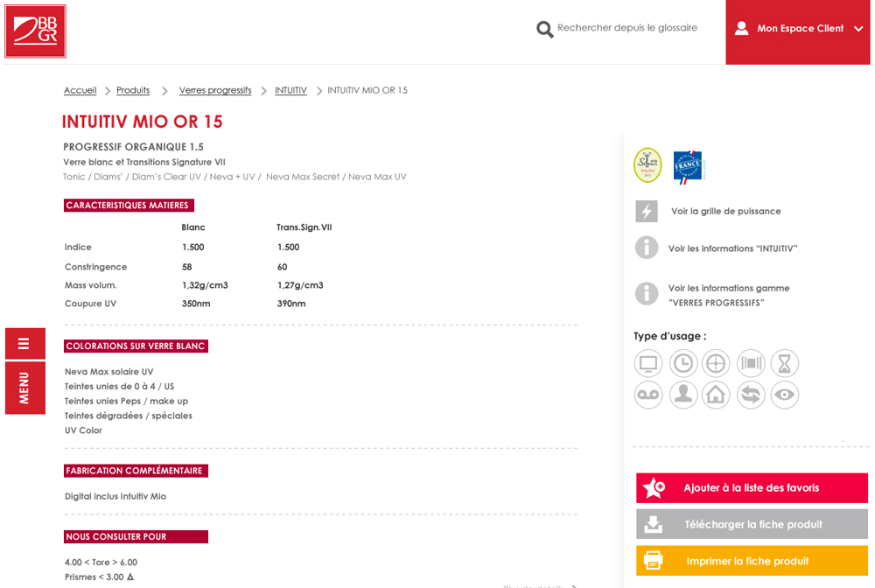Click the "1,32g/cm3" density value
This screenshot has width=875, height=588.
tap(205, 285)
